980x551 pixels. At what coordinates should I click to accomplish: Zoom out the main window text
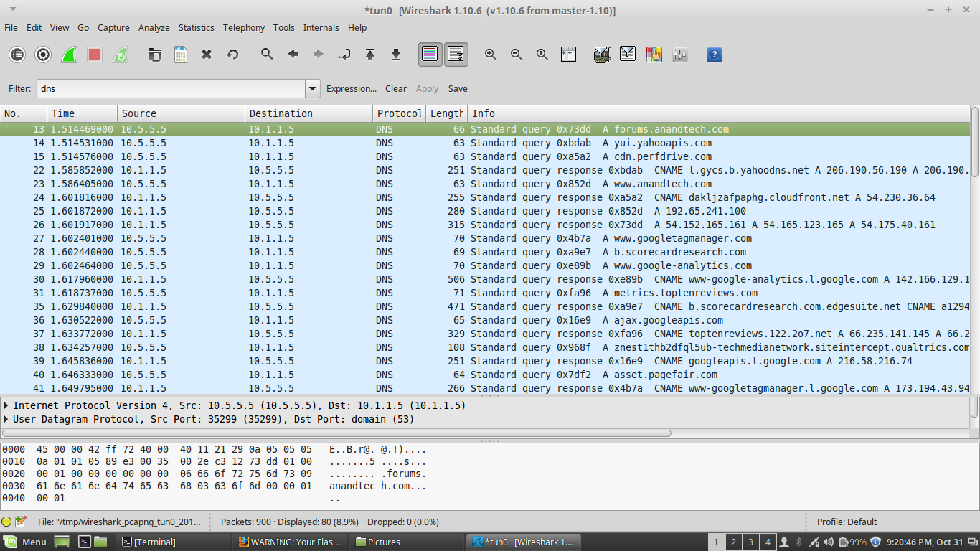(517, 55)
